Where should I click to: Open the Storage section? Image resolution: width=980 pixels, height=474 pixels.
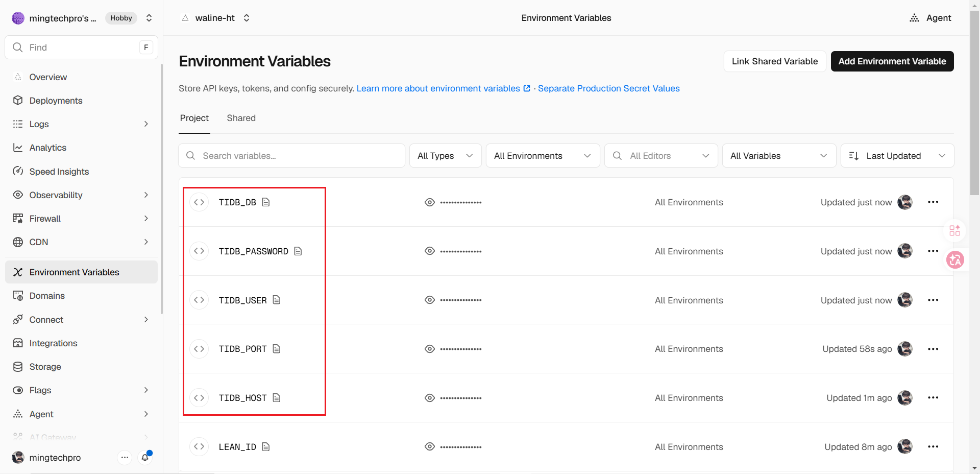[x=82, y=367]
